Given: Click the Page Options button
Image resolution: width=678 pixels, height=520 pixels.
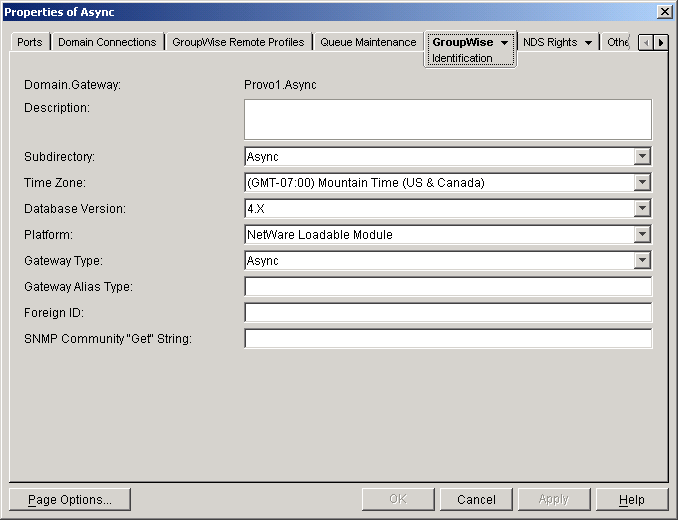Looking at the screenshot, I should [x=70, y=500].
